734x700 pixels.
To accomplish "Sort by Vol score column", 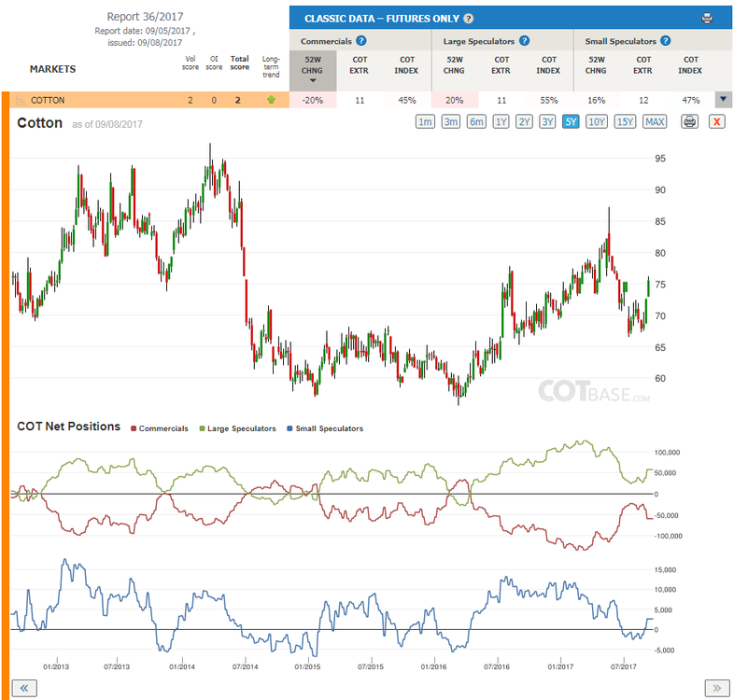I will tap(191, 63).
